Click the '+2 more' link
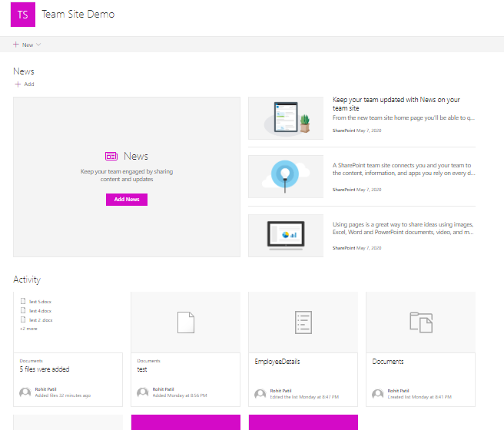504x430 pixels. 28,329
